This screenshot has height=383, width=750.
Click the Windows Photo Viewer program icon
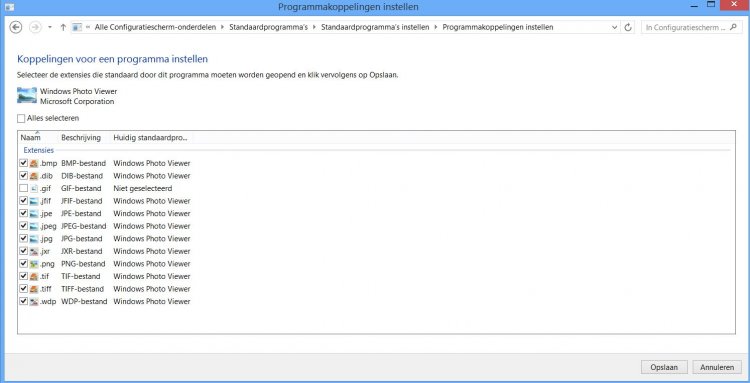[27, 95]
